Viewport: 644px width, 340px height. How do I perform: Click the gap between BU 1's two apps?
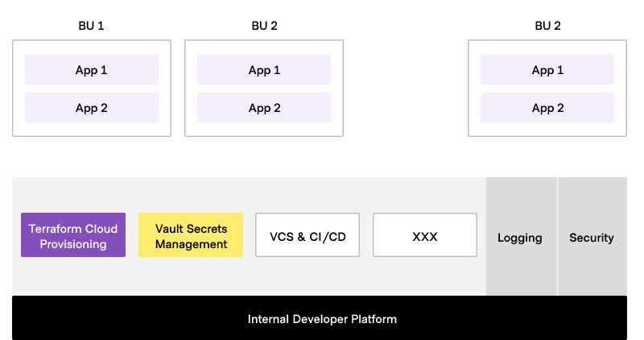point(91,89)
